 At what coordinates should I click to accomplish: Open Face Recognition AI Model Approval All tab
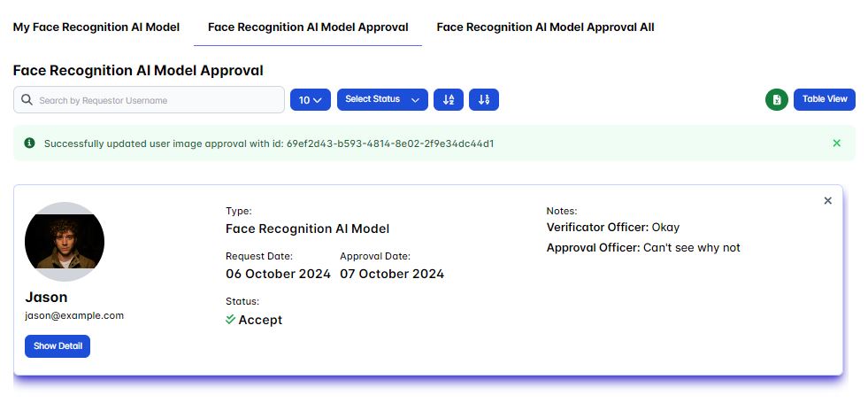click(545, 27)
